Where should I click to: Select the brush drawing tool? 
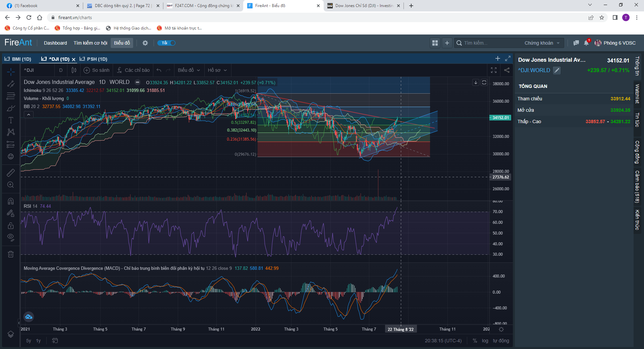click(11, 108)
